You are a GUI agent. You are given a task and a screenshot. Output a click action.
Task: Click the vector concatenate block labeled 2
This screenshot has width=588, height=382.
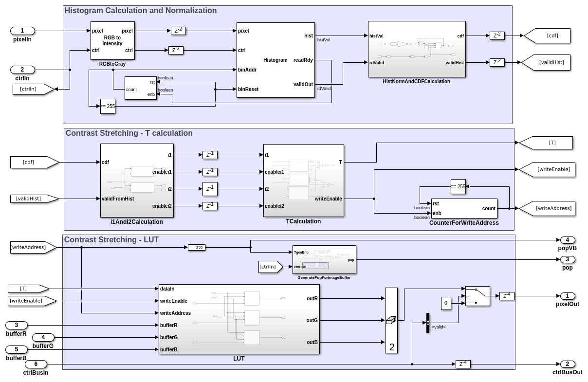point(391,320)
